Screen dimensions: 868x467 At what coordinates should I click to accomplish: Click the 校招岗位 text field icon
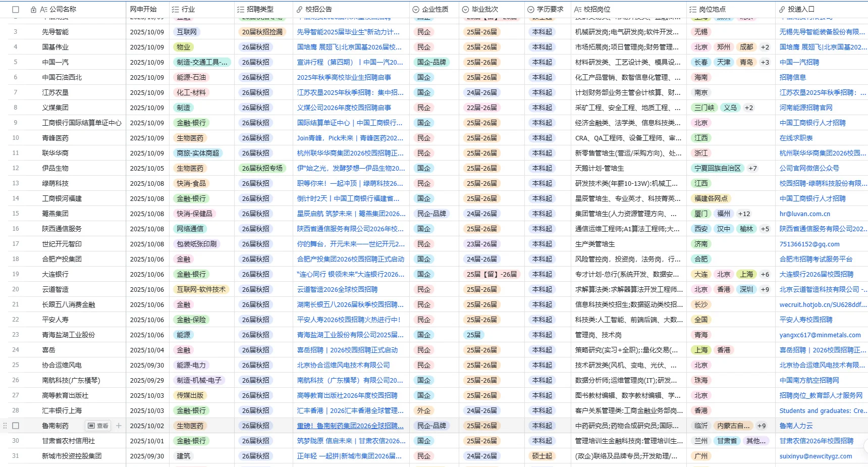click(x=577, y=9)
